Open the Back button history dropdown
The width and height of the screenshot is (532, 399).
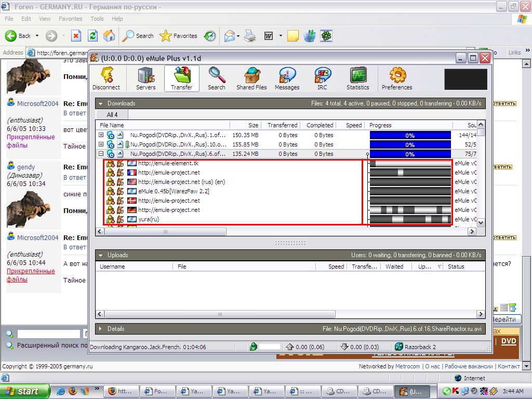coord(37,36)
